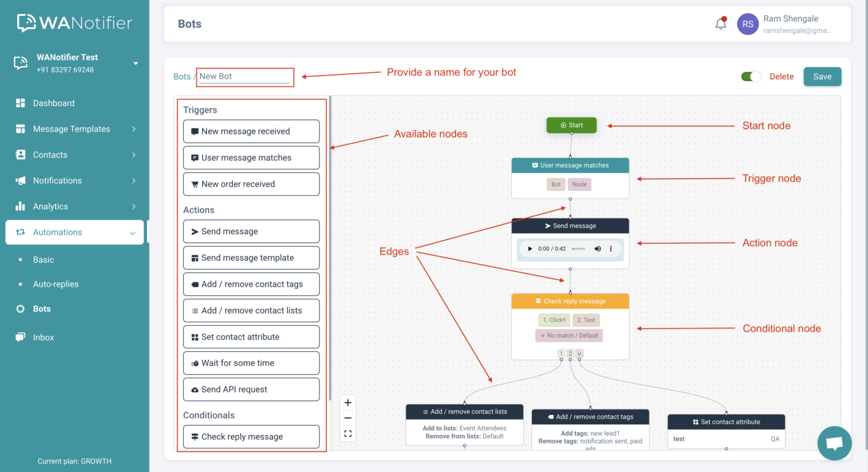Open the audio player's three-dot menu
The image size is (868, 472).
611,248
